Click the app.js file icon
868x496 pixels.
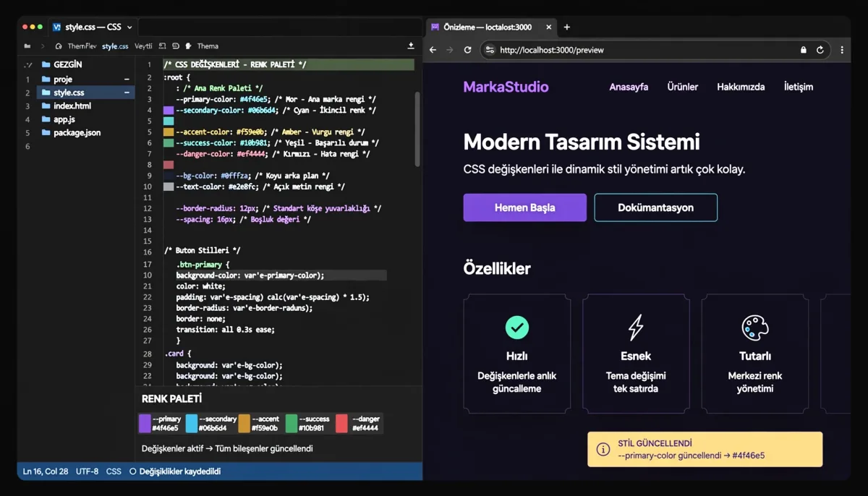point(46,119)
